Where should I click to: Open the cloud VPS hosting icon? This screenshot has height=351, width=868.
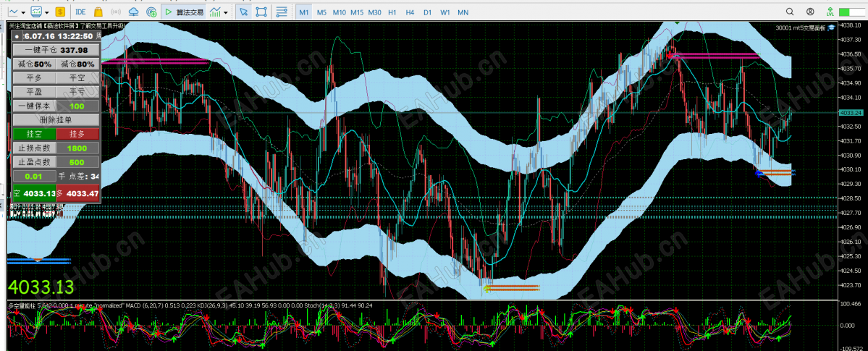tap(133, 11)
